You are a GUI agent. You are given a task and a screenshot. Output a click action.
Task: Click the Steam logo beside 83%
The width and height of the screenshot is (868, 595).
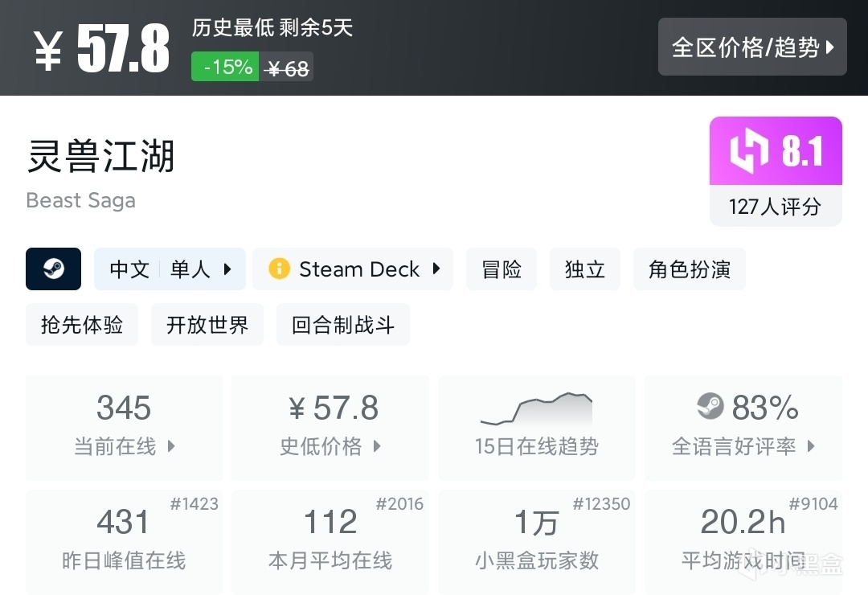(710, 408)
